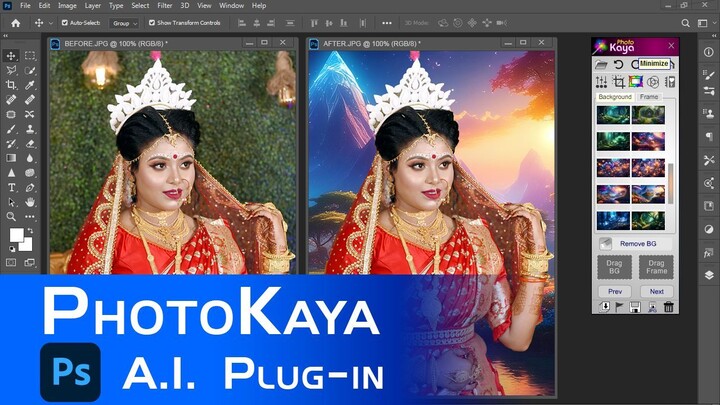Expand the left toolbar double-arrow
720x405 pixels.
(6, 35)
